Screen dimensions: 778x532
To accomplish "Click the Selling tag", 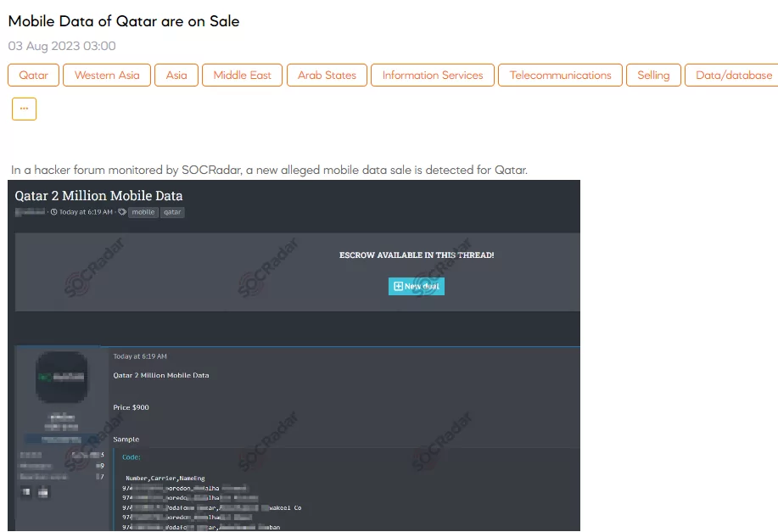I will (653, 75).
